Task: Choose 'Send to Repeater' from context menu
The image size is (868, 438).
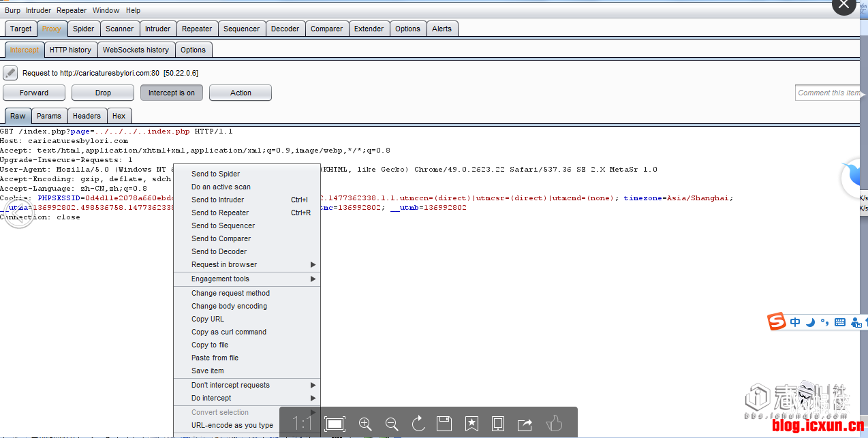Action: pyautogui.click(x=220, y=213)
